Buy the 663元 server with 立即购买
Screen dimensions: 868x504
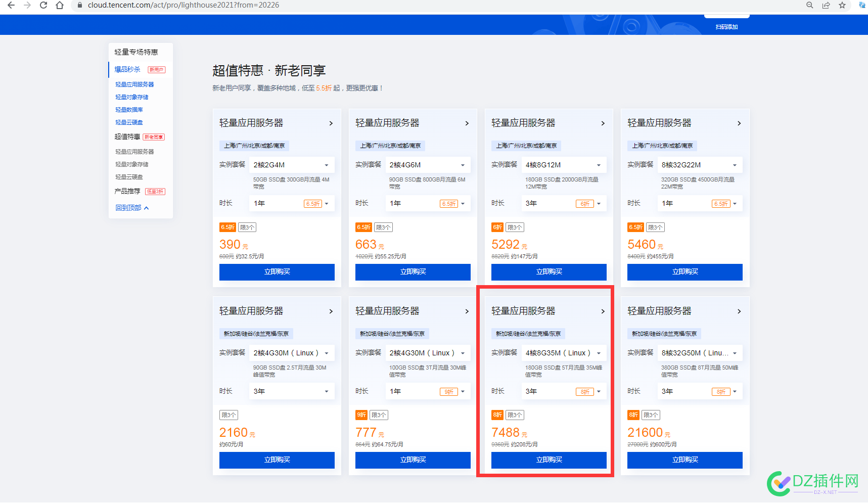pyautogui.click(x=413, y=272)
